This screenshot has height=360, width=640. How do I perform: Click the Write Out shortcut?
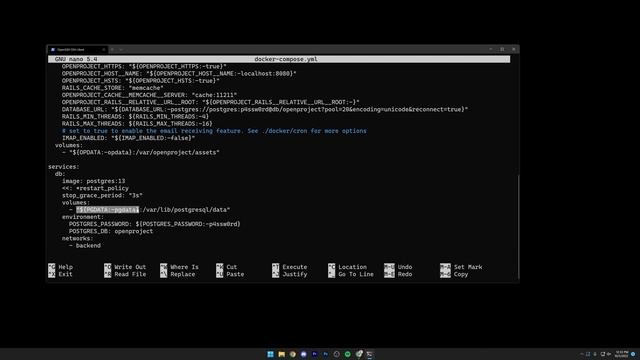tap(125, 267)
